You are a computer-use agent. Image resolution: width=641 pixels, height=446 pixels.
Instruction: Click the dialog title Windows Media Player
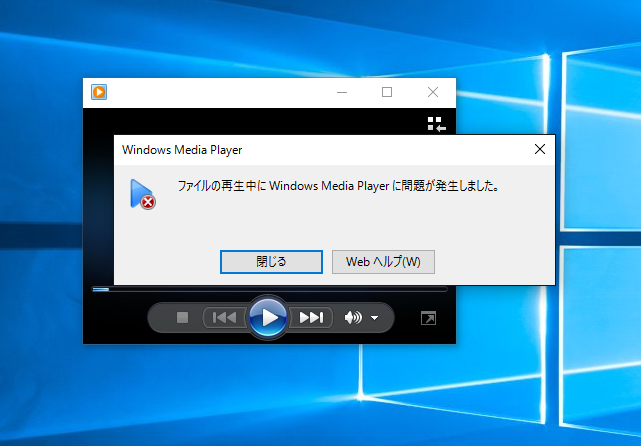pos(182,150)
